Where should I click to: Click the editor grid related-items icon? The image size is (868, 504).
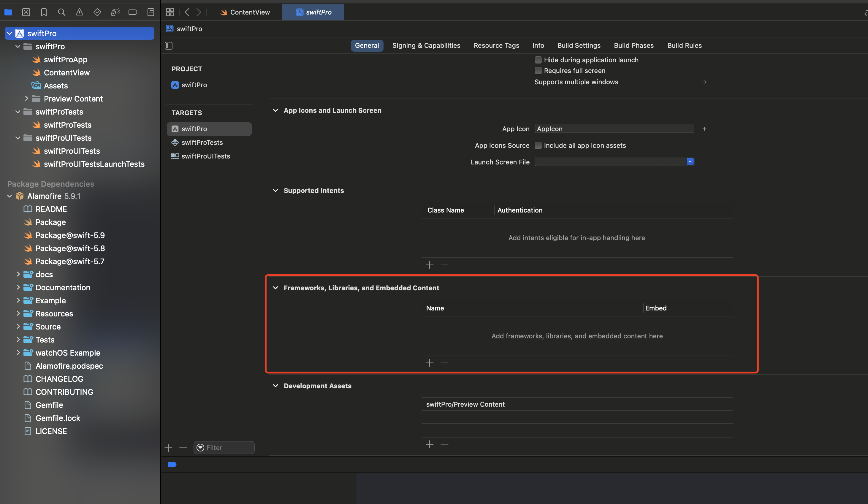coord(170,12)
